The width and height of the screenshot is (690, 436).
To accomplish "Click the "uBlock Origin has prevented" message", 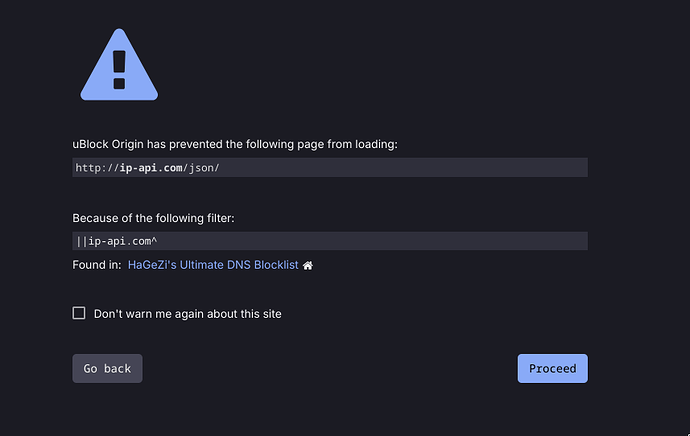I will click(x=234, y=144).
